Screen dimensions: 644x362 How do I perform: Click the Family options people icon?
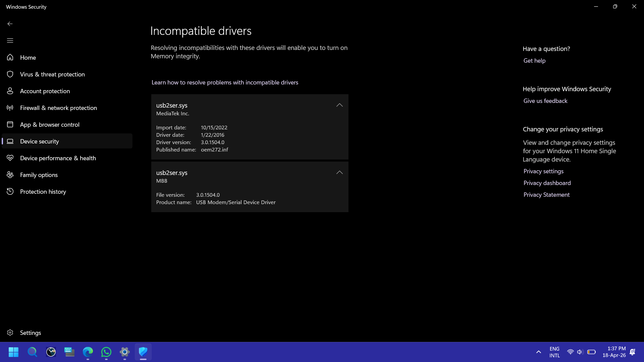[x=10, y=175]
